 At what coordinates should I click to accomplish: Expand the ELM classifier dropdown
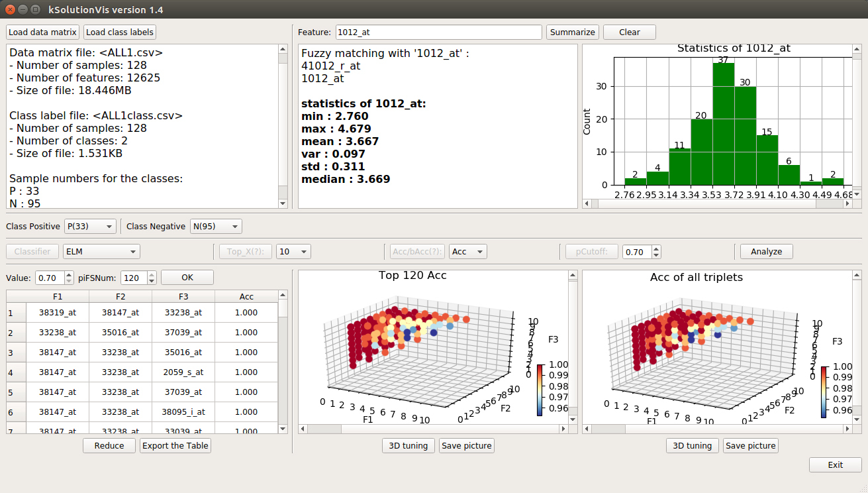(101, 252)
